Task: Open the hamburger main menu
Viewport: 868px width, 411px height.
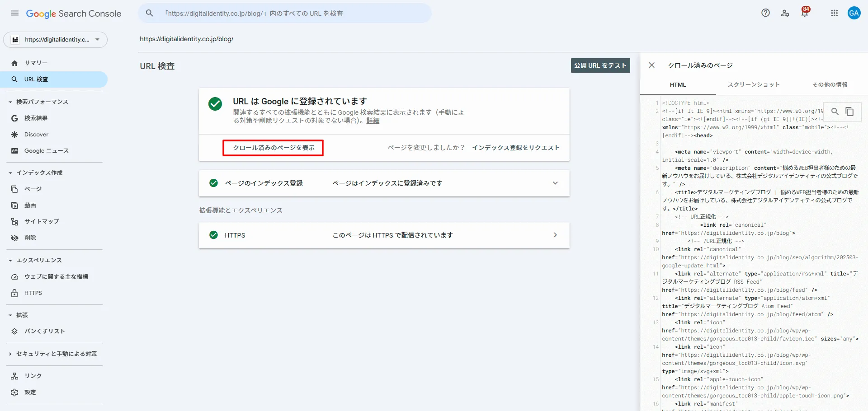Action: click(x=15, y=14)
